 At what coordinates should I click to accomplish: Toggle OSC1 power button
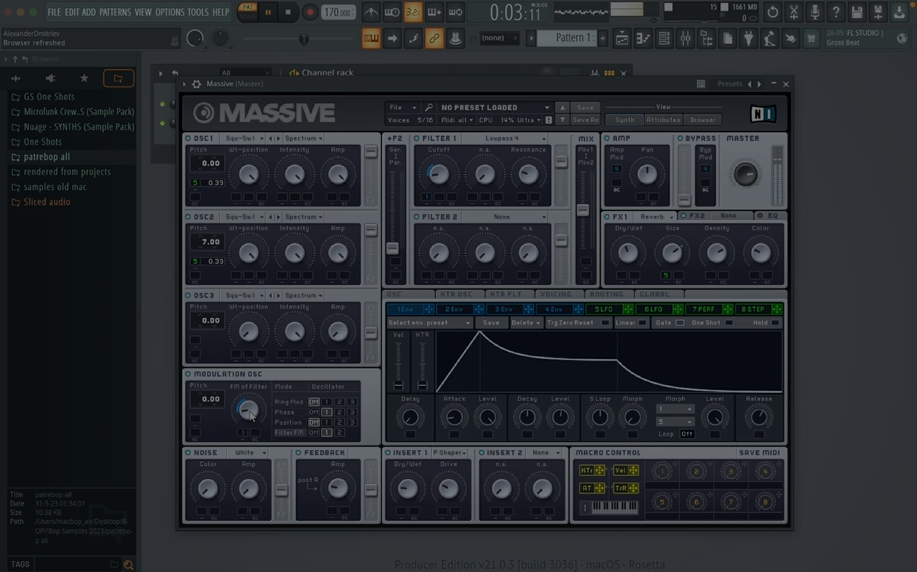188,139
